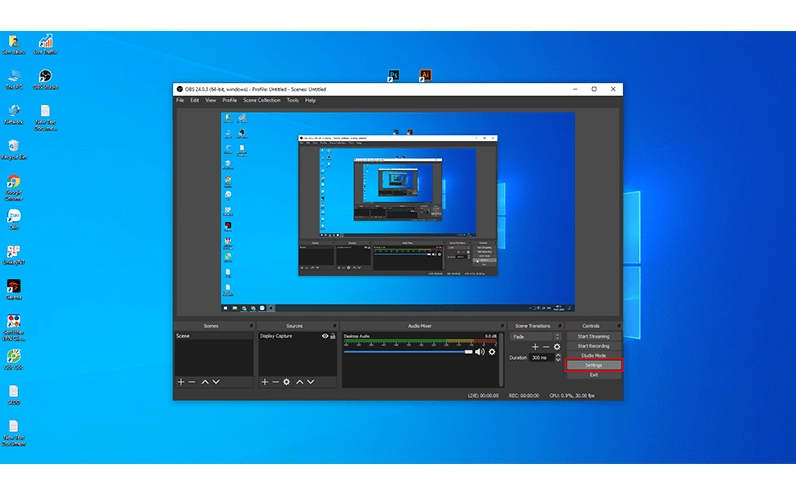Click the Settings button in Controls
The height and width of the screenshot is (496, 796).
click(x=593, y=365)
